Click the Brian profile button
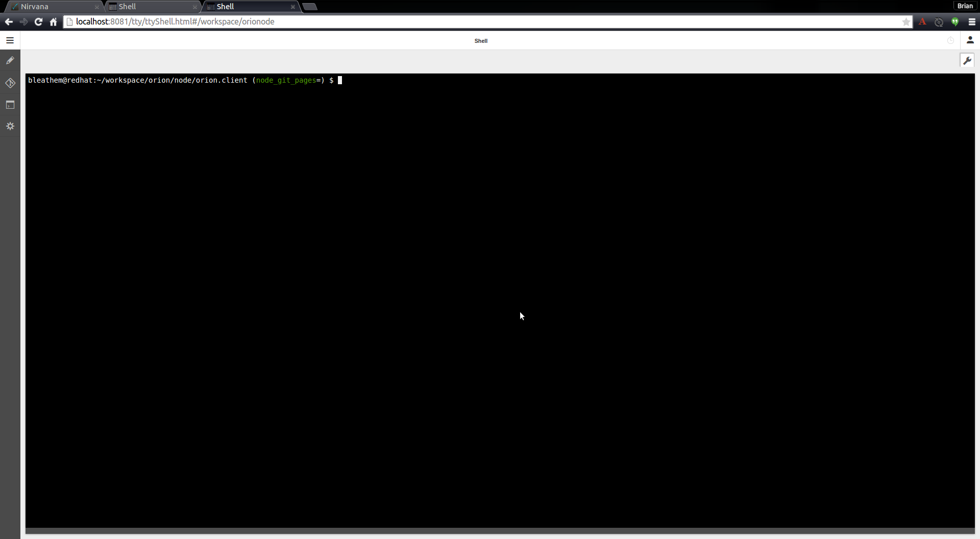980x539 pixels. tap(965, 6)
